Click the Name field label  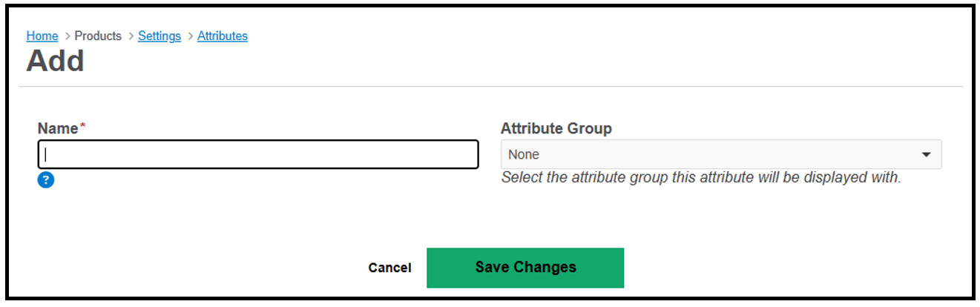coord(58,128)
